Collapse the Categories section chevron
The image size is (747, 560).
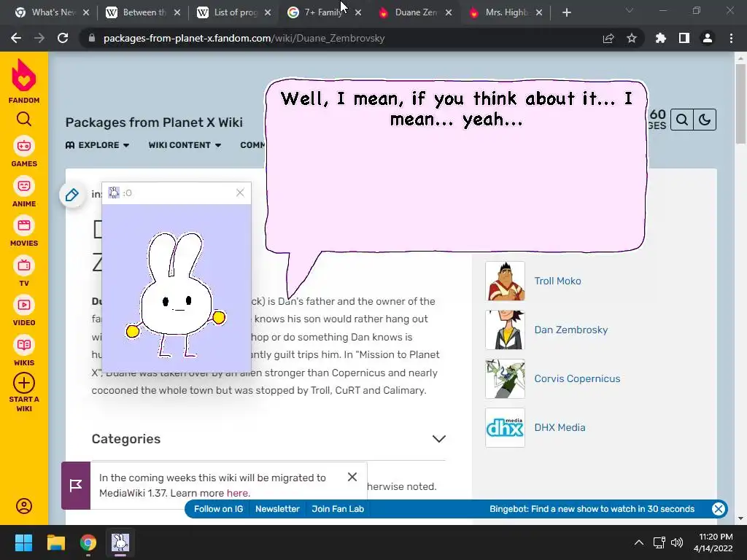point(438,438)
